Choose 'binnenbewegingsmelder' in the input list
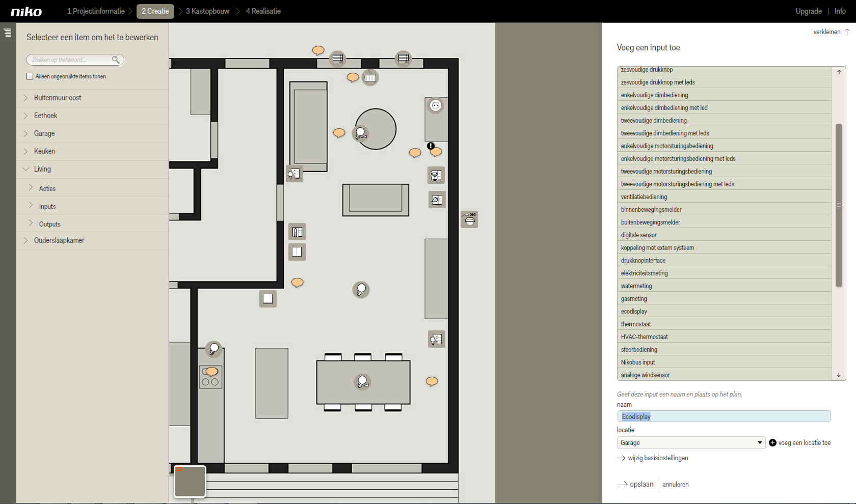 point(724,210)
